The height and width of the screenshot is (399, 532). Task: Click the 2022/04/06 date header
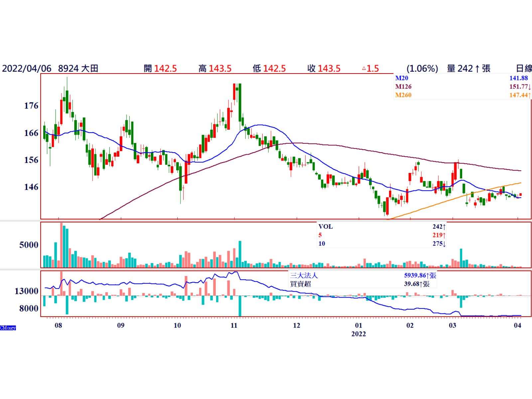click(27, 68)
